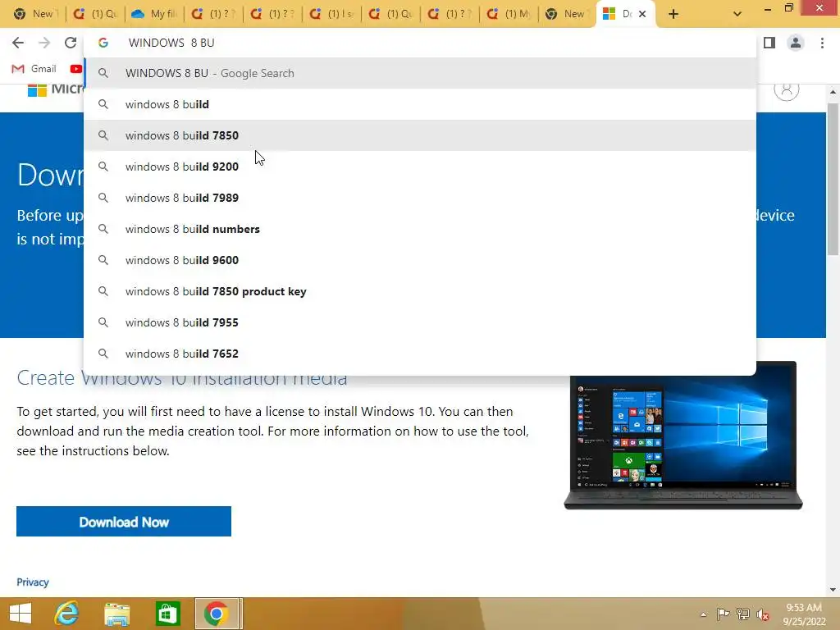Pick suggestion 'windows 8 build 7850'
840x630 pixels.
pyautogui.click(x=420, y=135)
